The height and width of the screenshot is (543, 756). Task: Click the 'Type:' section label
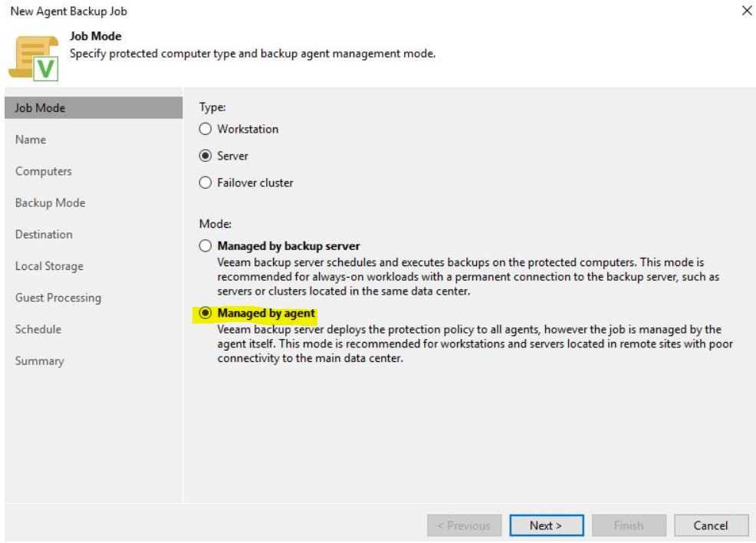coord(212,107)
